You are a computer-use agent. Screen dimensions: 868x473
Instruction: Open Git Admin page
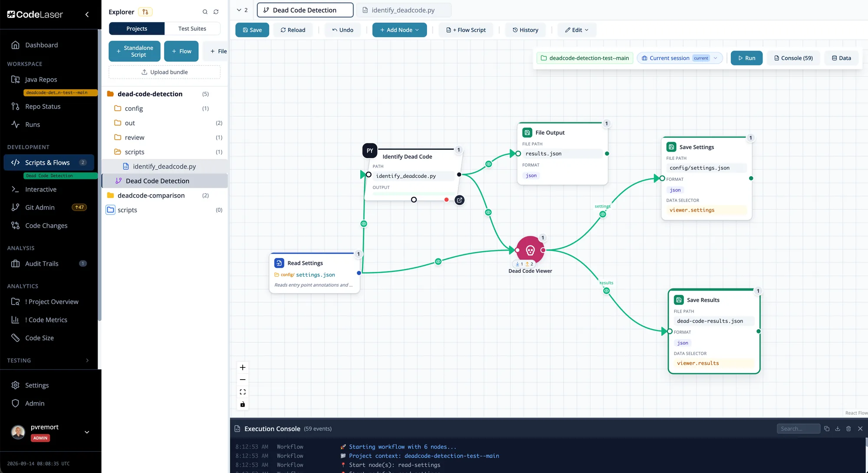tap(40, 208)
